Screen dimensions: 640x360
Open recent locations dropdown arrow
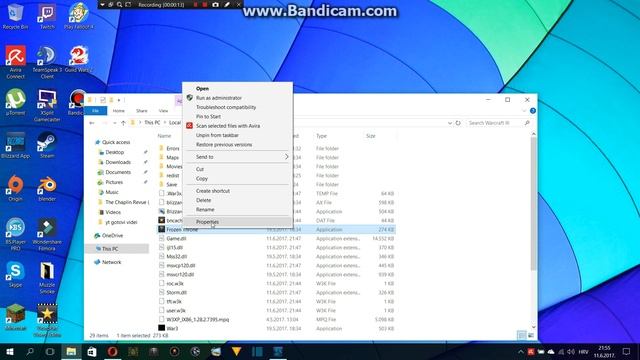pyautogui.click(x=115, y=123)
